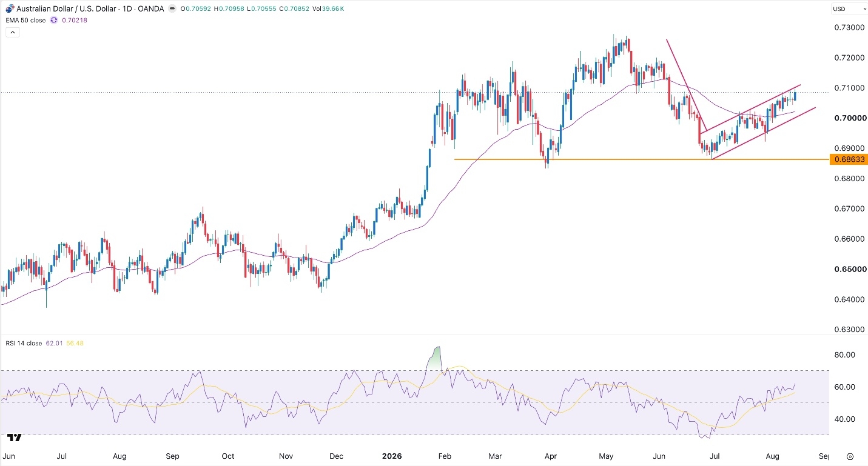The image size is (868, 466).
Task: Click the market status dash icon after OANDA
Action: point(172,8)
